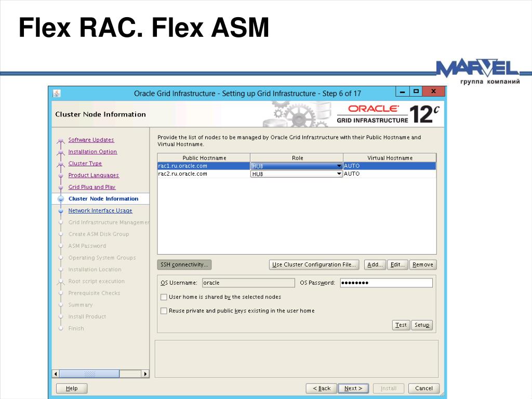
Task: Click the right arrow of the steps panel scrollbar
Action: click(x=145, y=374)
